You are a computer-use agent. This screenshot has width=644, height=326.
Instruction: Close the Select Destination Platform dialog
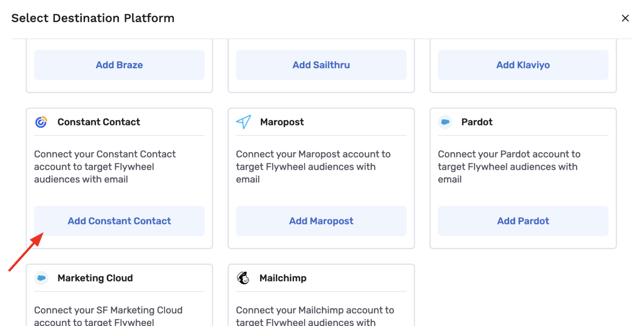pos(625,18)
